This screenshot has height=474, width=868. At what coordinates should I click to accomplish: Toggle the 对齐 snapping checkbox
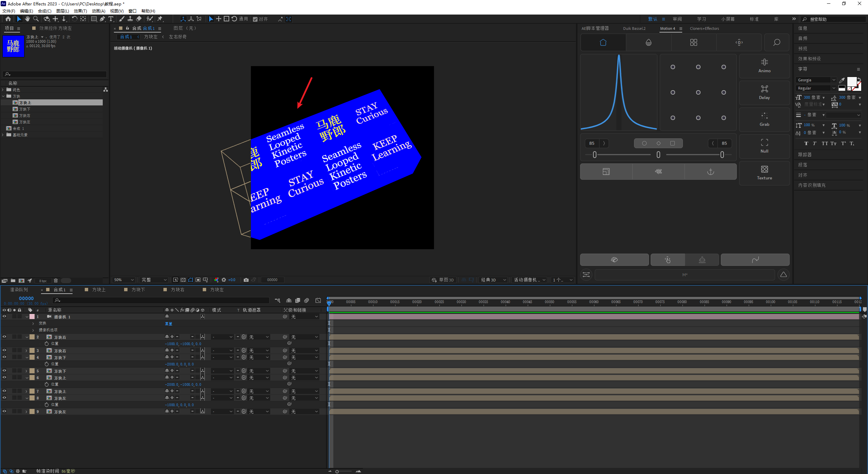point(255,19)
